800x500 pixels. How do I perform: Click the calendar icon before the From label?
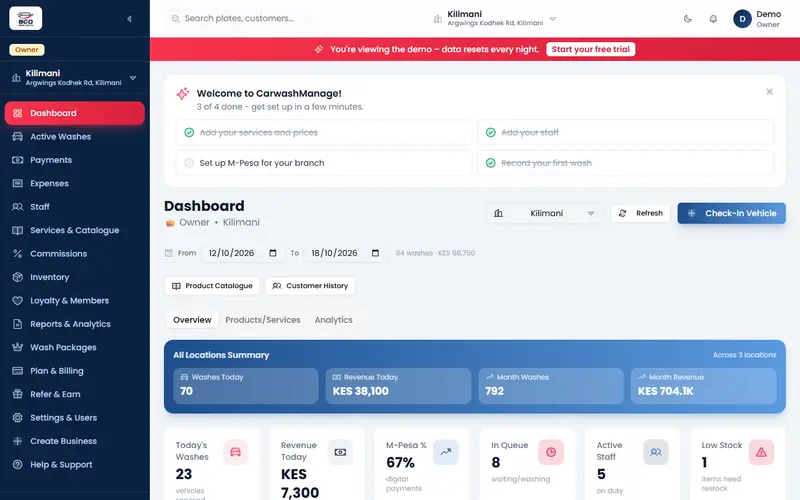tap(169, 253)
